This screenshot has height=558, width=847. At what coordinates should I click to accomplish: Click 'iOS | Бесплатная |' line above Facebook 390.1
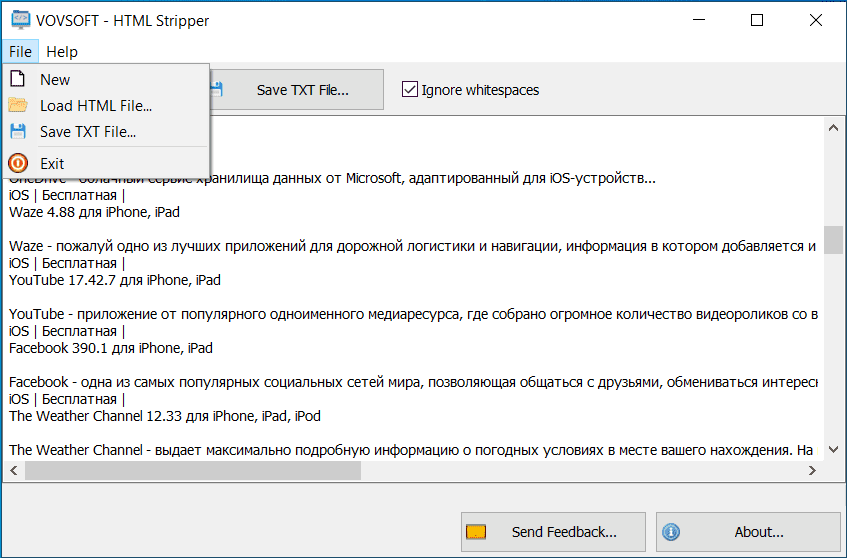67,332
